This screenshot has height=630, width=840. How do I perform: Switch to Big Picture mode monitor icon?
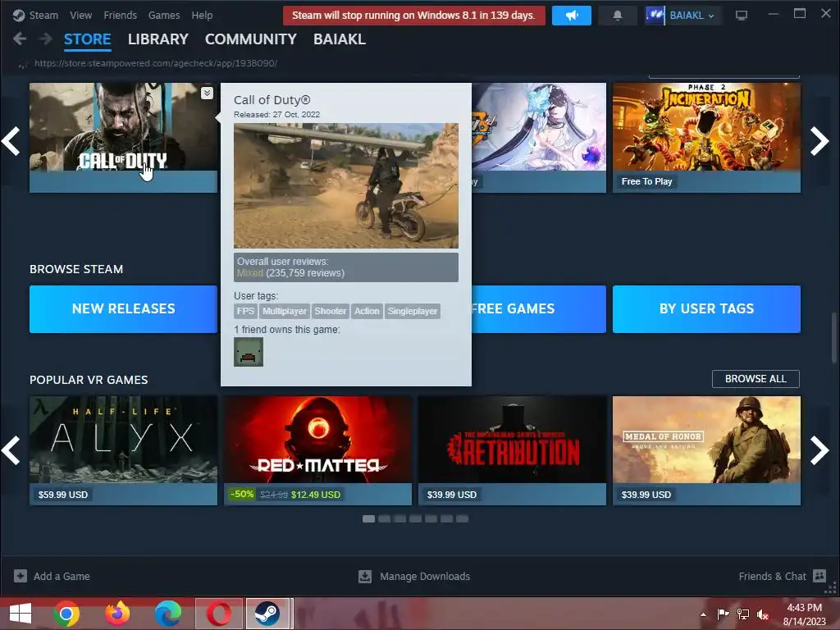pos(742,16)
